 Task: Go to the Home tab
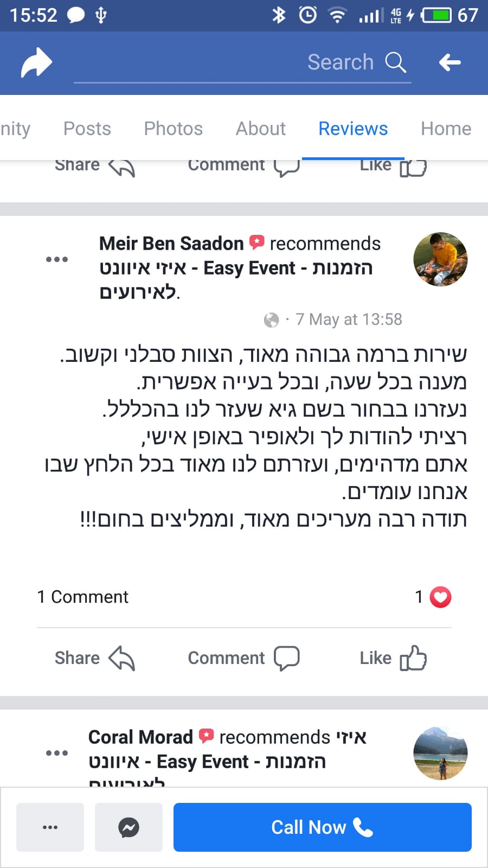pos(446,129)
